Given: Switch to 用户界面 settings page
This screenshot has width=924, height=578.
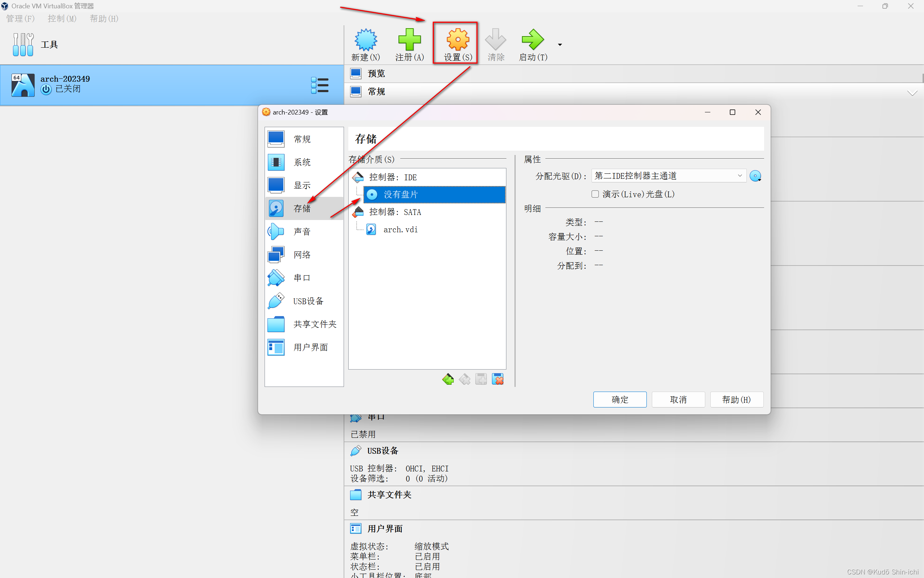Looking at the screenshot, I should point(304,347).
